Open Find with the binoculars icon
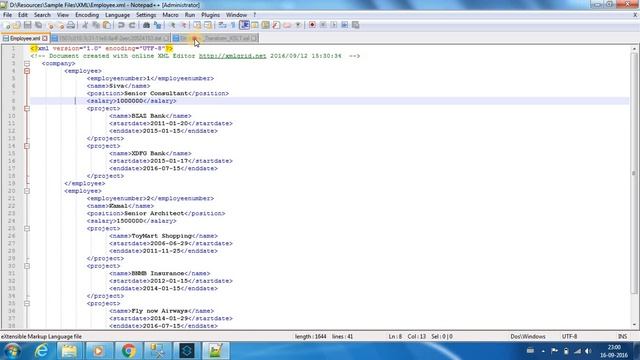The height and width of the screenshot is (360, 640). 147,25
